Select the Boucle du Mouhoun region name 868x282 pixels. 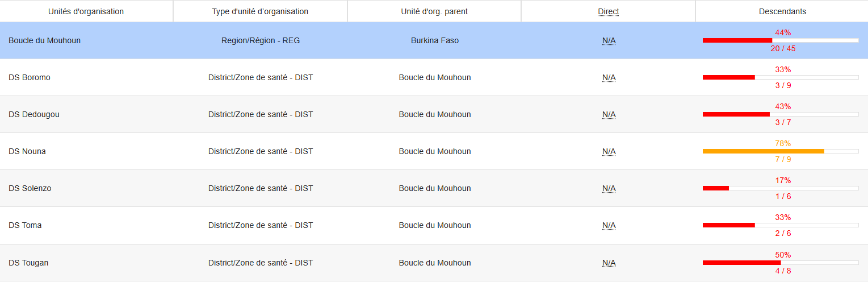pos(44,40)
